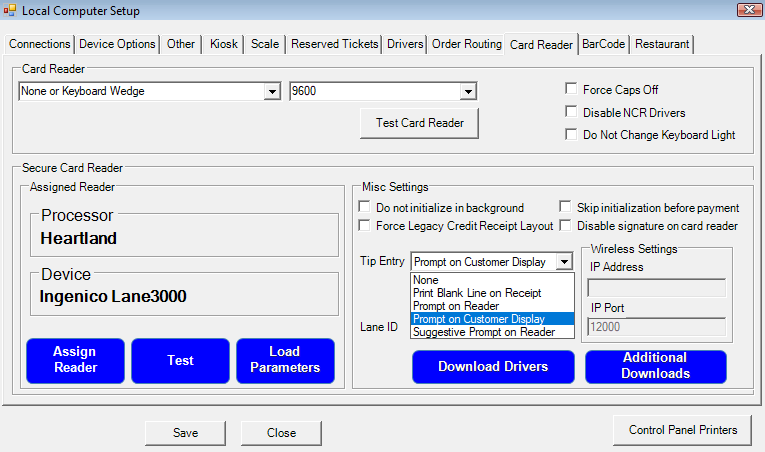The height and width of the screenshot is (452, 765).
Task: Open the Drivers tab
Action: pyautogui.click(x=405, y=44)
